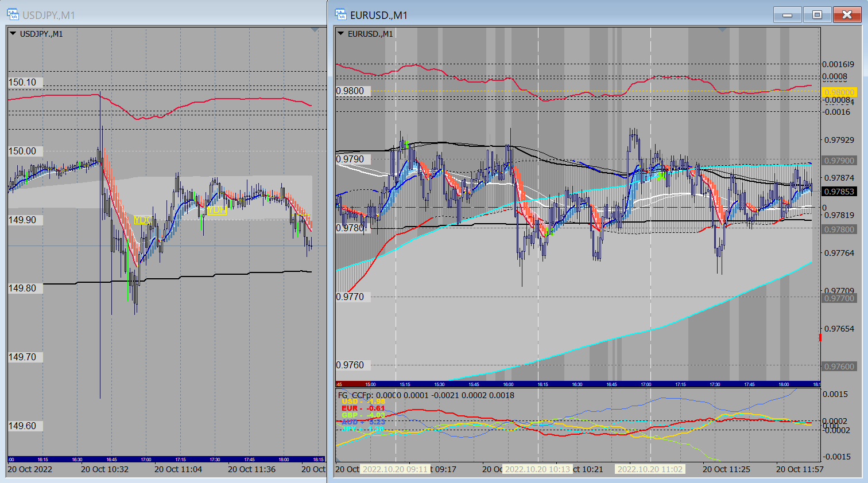This screenshot has height=483, width=868.
Task: Maximize the EURUSD chart window
Action: tap(817, 15)
